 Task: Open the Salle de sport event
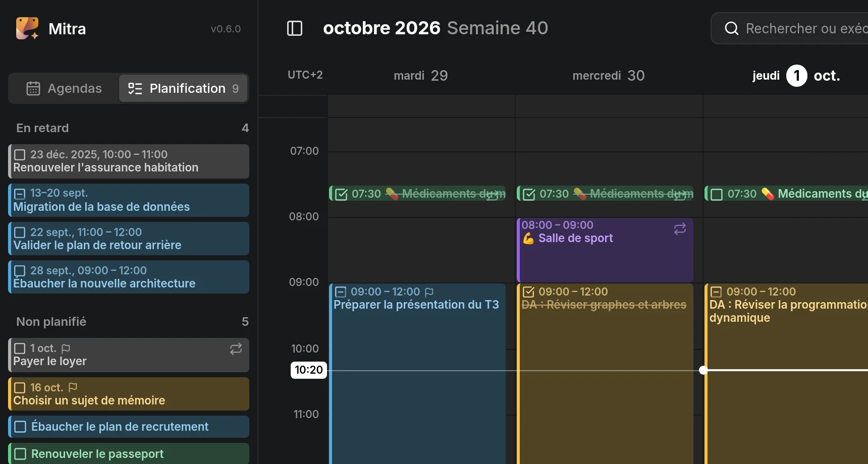(x=605, y=250)
